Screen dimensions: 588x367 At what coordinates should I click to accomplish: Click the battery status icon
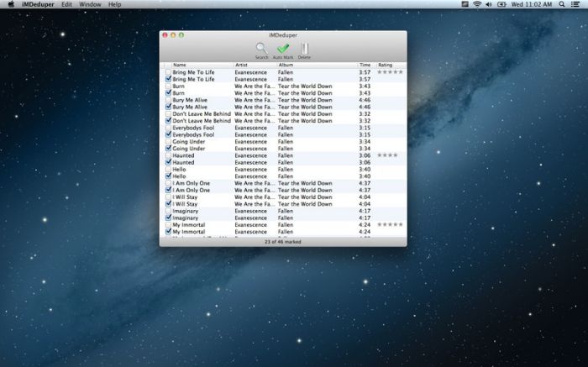[501, 4]
